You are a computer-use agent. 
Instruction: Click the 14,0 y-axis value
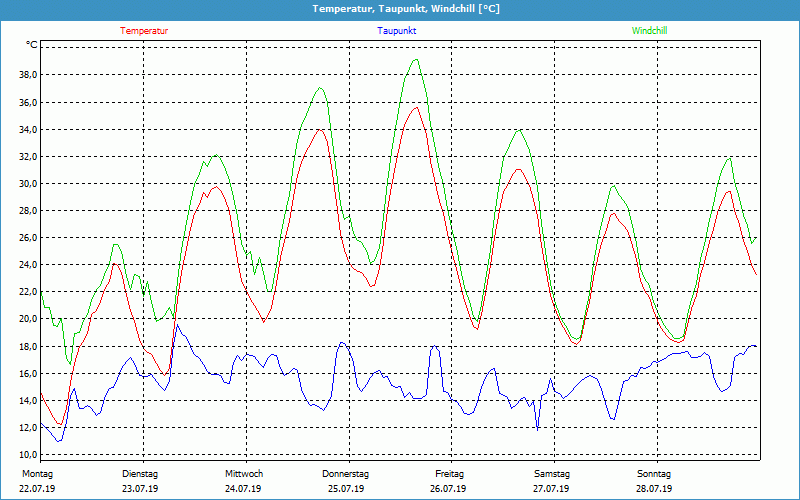(28, 401)
